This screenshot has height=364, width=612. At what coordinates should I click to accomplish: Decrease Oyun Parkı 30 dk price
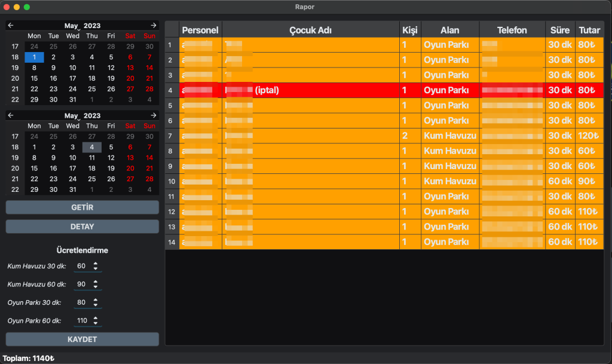pyautogui.click(x=96, y=305)
